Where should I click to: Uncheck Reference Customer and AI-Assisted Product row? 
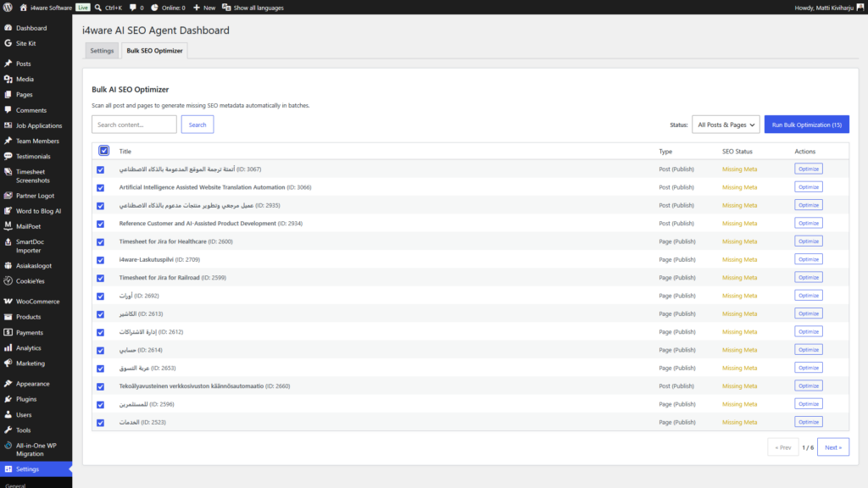(x=100, y=224)
